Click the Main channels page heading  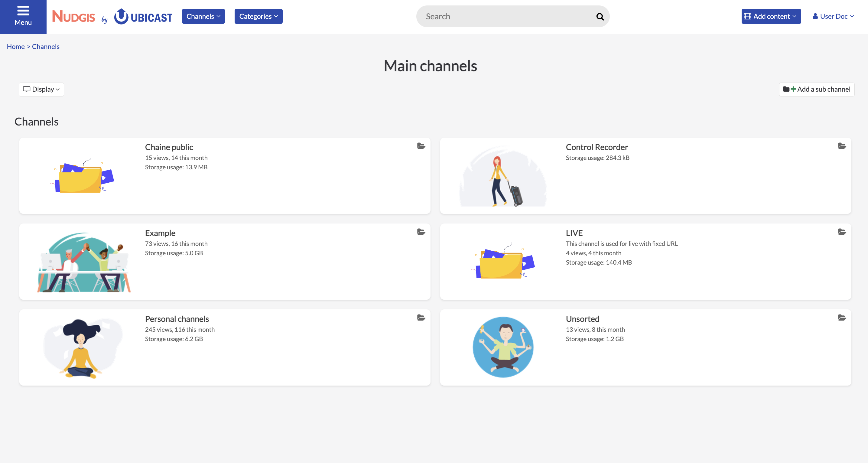click(x=430, y=66)
